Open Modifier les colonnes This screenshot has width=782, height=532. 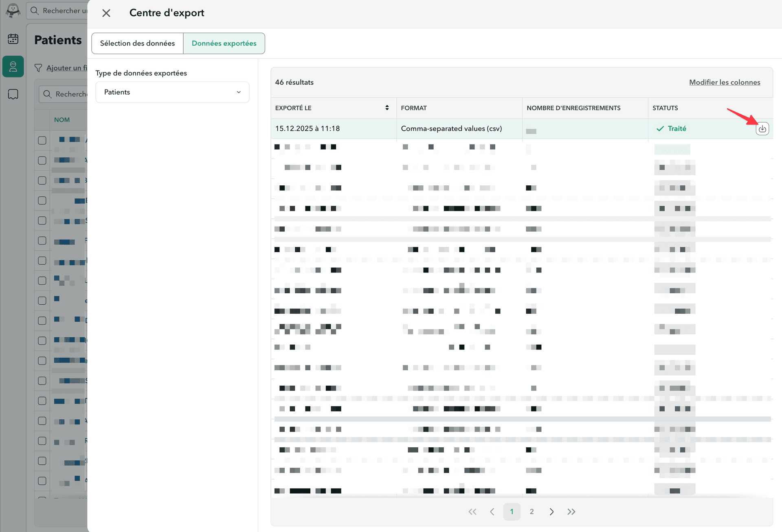tap(725, 82)
